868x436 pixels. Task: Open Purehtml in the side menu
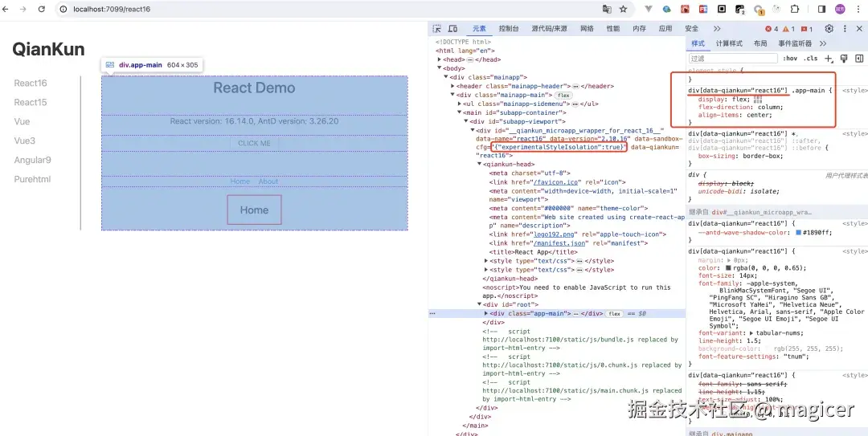tap(33, 179)
